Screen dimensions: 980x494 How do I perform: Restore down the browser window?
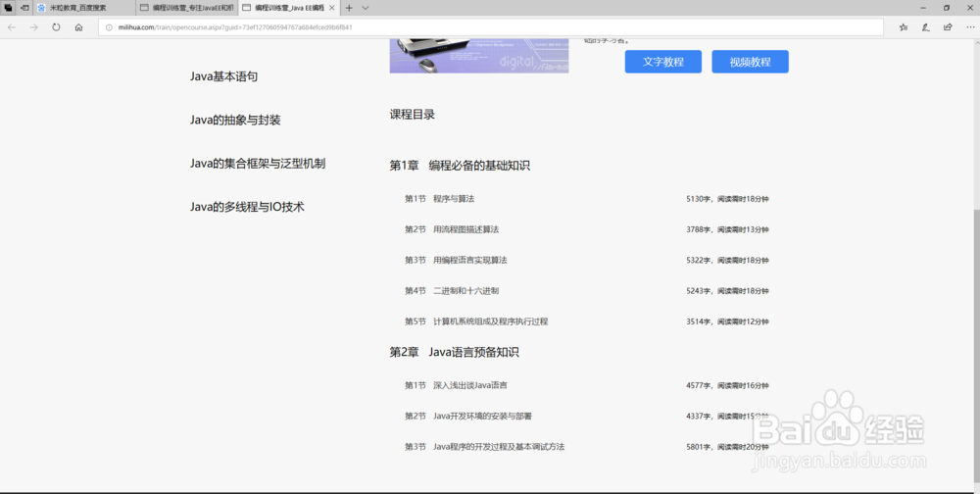tap(947, 8)
